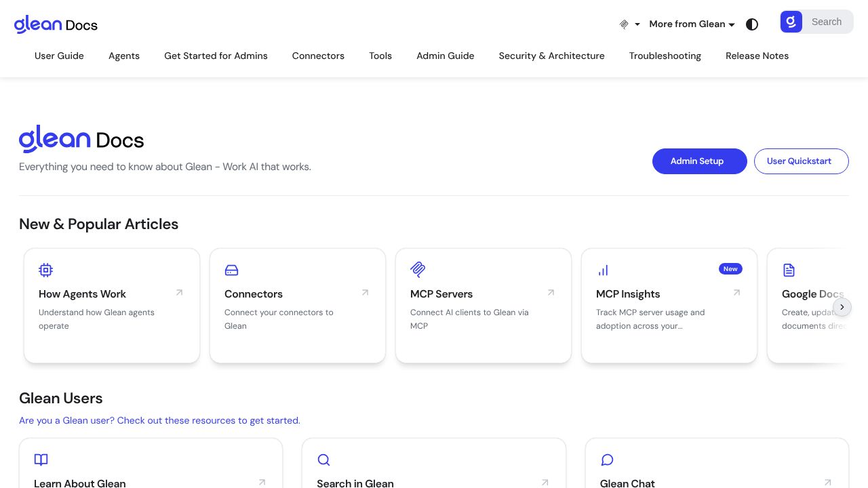Click the Admin Setup button

pos(700,161)
